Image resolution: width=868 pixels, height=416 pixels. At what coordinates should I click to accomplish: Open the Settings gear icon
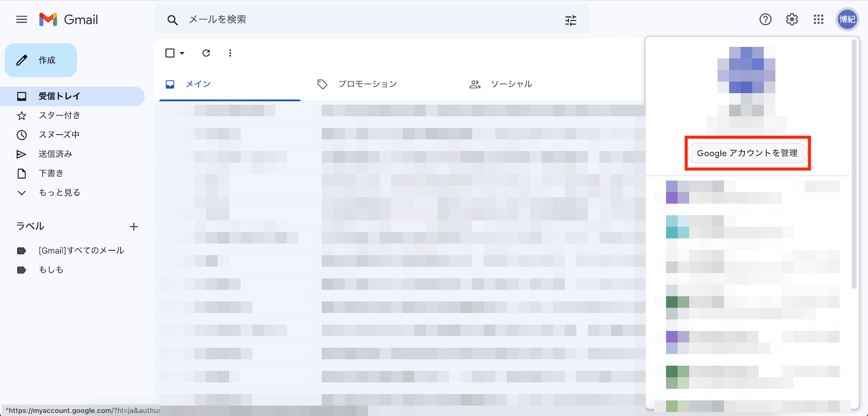pos(792,20)
